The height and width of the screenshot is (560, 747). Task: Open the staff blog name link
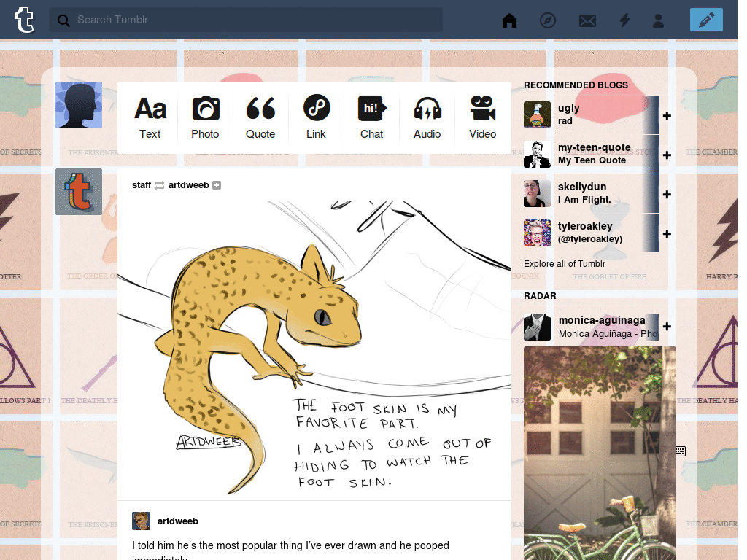click(142, 185)
